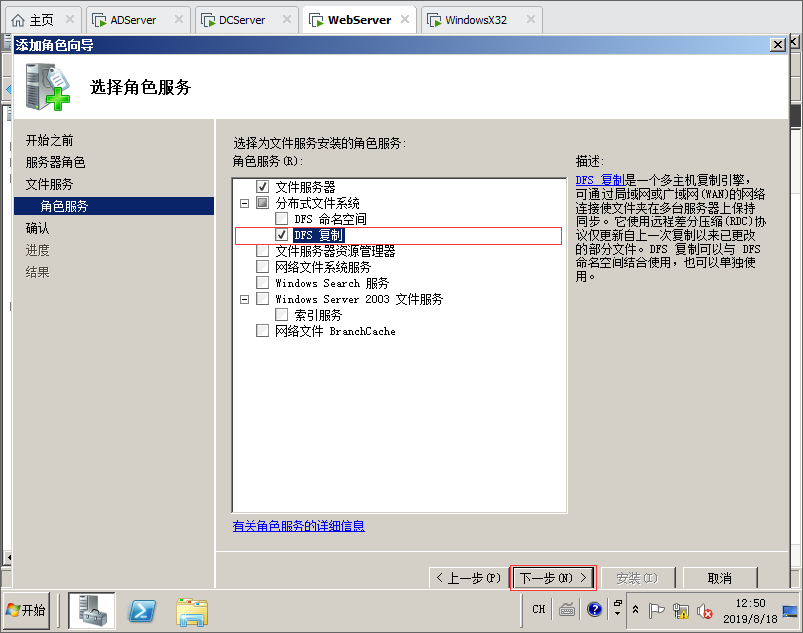803x633 pixels.
Task: Collapse Windows Server 2003 文件服务 node
Action: pyautogui.click(x=245, y=299)
